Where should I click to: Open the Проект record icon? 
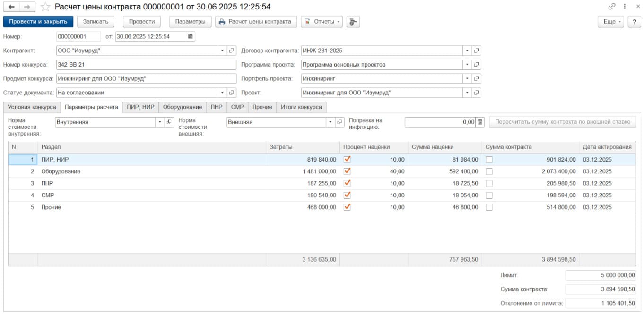pos(477,93)
